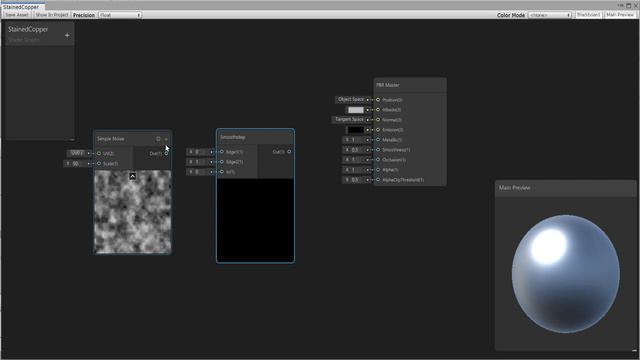
Task: Click Smoothstep Edge2 input port
Action: pos(222,162)
